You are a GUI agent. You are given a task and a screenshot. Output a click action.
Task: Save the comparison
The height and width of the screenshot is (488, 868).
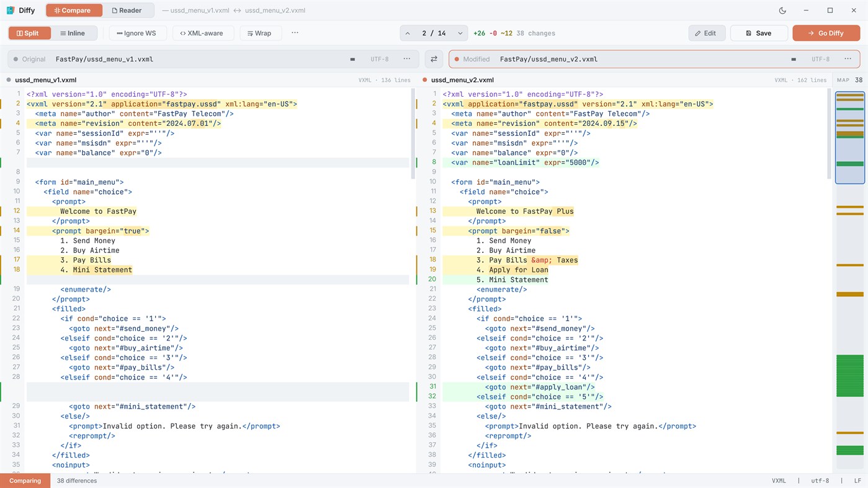pyautogui.click(x=759, y=33)
